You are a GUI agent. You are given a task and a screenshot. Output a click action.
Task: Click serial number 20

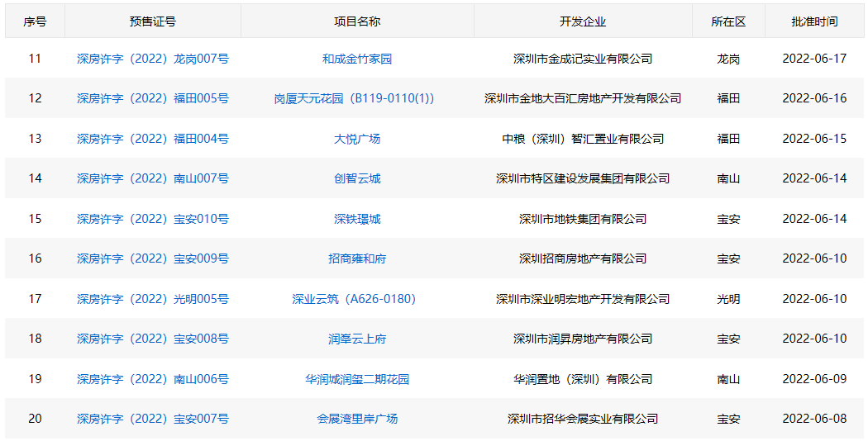coord(35,420)
